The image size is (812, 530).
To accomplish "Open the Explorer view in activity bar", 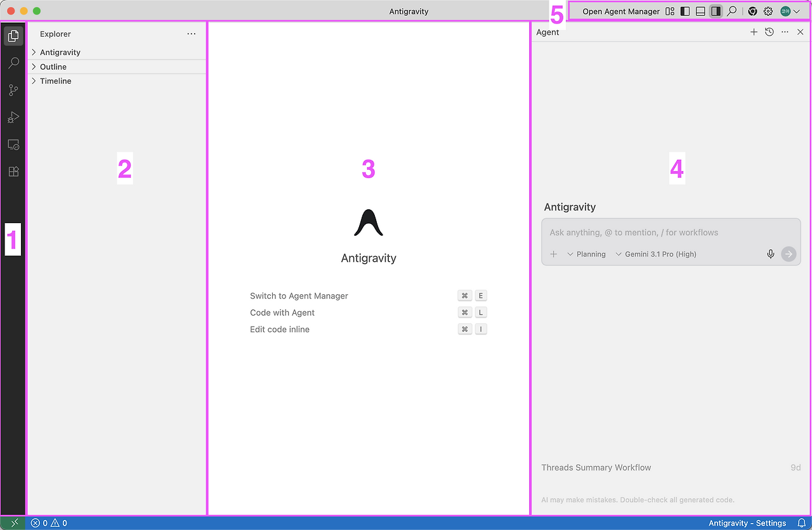I will point(13,36).
